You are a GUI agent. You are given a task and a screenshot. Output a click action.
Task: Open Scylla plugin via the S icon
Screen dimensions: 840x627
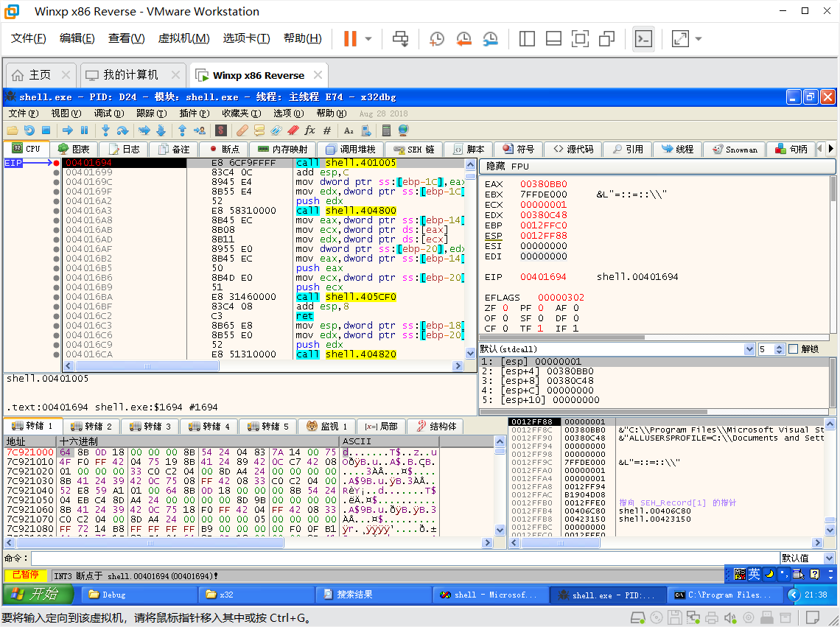(x=221, y=130)
